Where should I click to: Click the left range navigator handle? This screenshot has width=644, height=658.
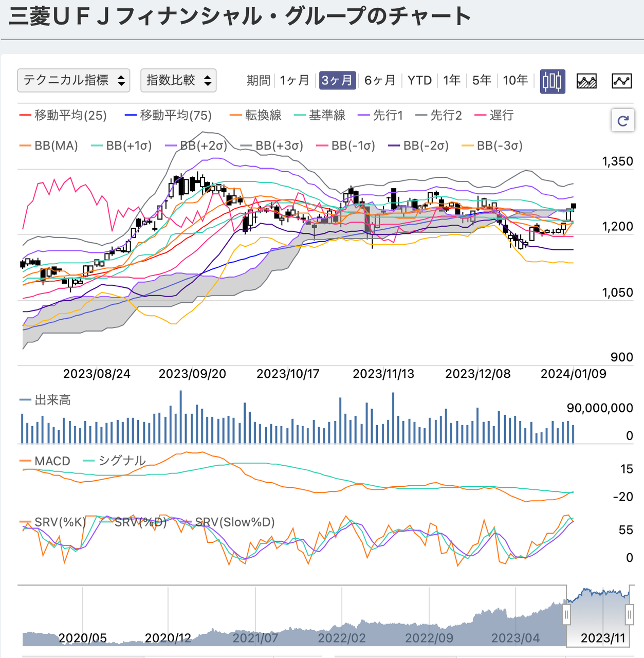(x=566, y=614)
